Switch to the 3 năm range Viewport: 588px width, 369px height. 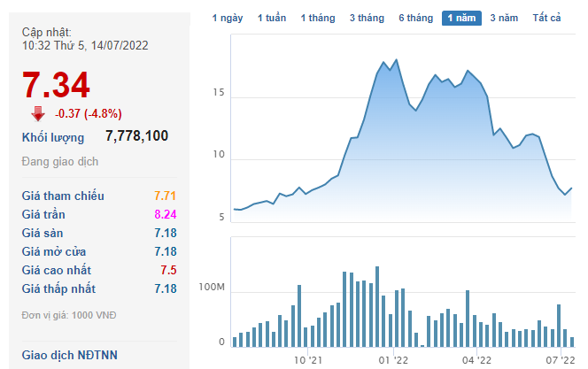point(504,18)
